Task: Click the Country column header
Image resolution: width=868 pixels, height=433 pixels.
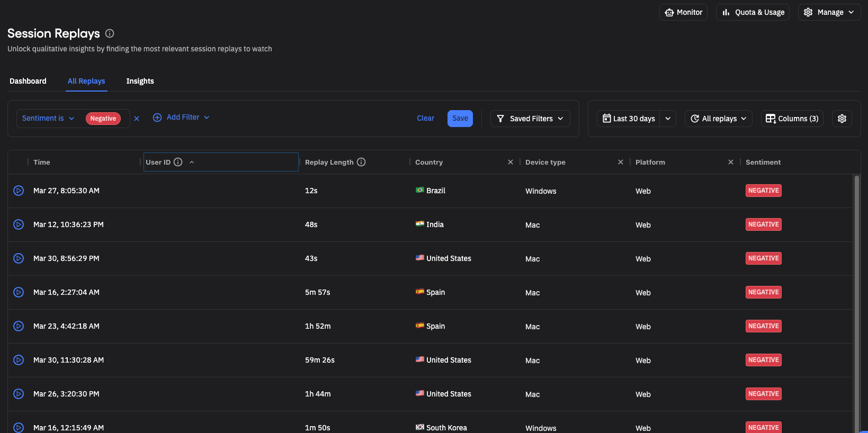Action: click(429, 162)
